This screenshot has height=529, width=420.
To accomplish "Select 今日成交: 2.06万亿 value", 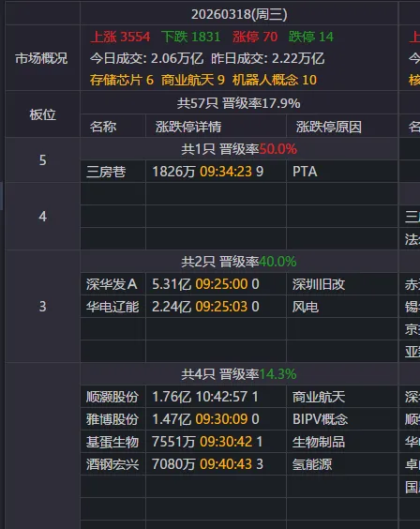I will [146, 58].
